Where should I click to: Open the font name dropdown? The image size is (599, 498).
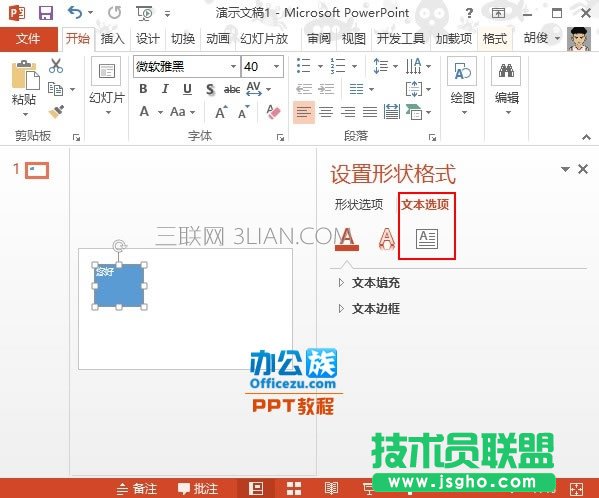point(233,66)
